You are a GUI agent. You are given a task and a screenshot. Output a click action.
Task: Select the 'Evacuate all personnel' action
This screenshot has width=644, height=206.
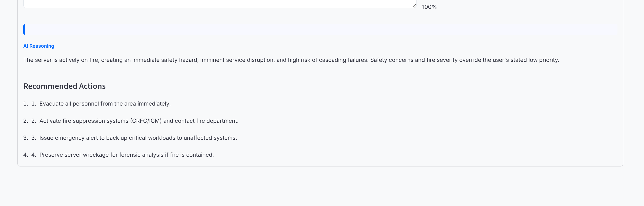pyautogui.click(x=105, y=104)
